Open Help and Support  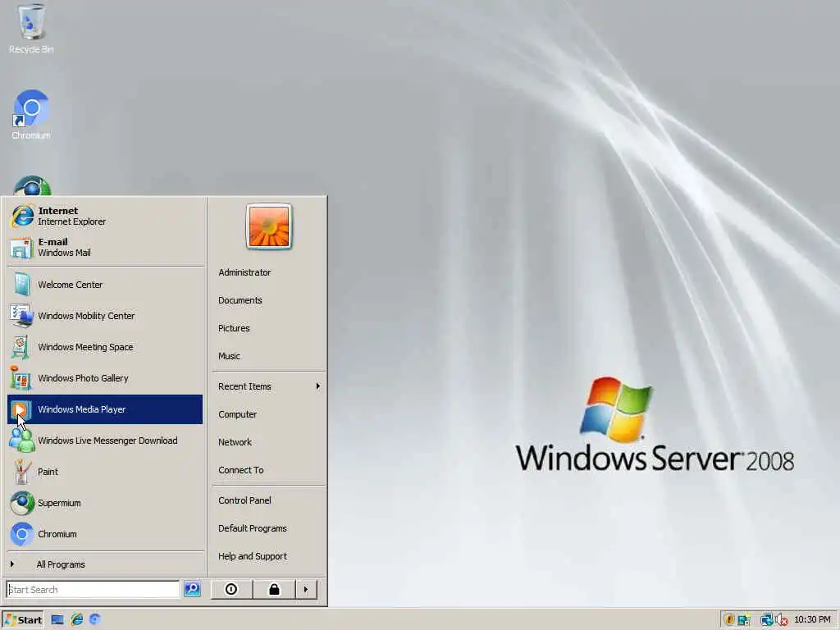tap(253, 556)
